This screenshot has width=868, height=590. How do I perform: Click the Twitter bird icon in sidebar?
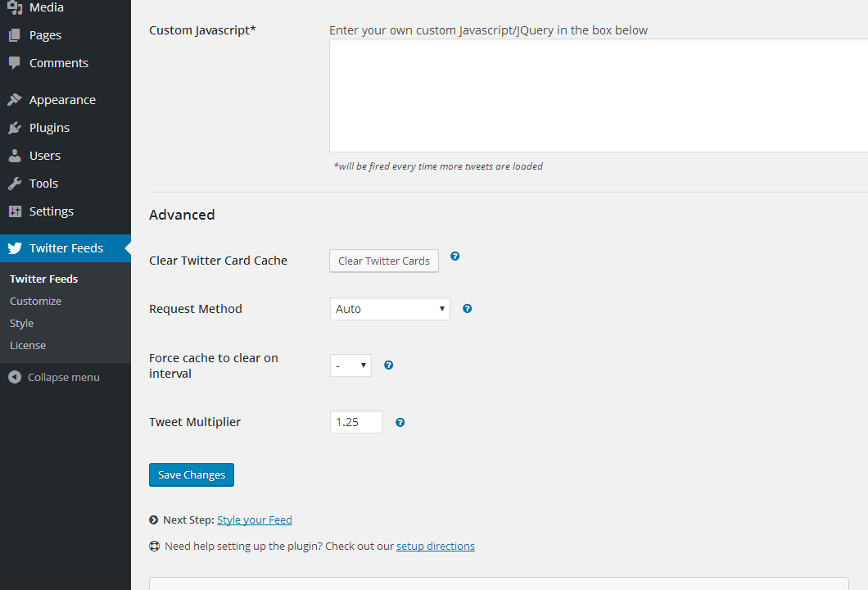(15, 248)
